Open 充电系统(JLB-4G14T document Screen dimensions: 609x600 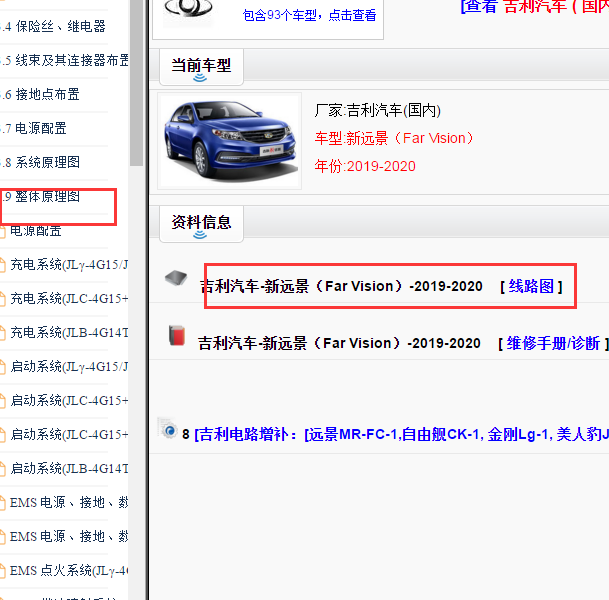point(69,333)
